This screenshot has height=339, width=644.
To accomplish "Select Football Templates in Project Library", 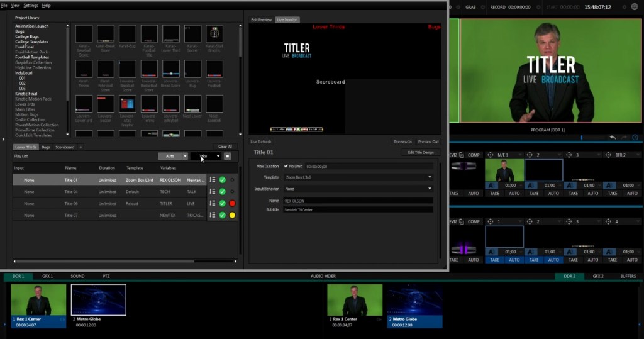I will point(32,57).
